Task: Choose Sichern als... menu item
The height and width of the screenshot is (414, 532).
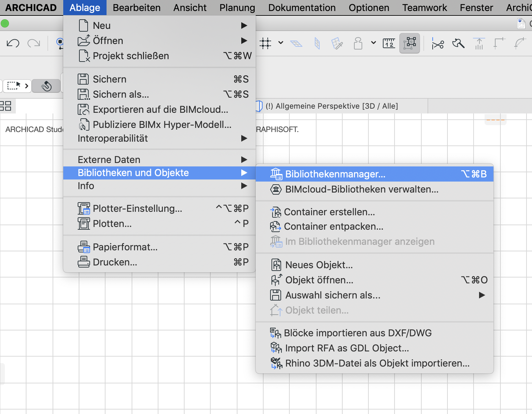Action: (x=159, y=94)
